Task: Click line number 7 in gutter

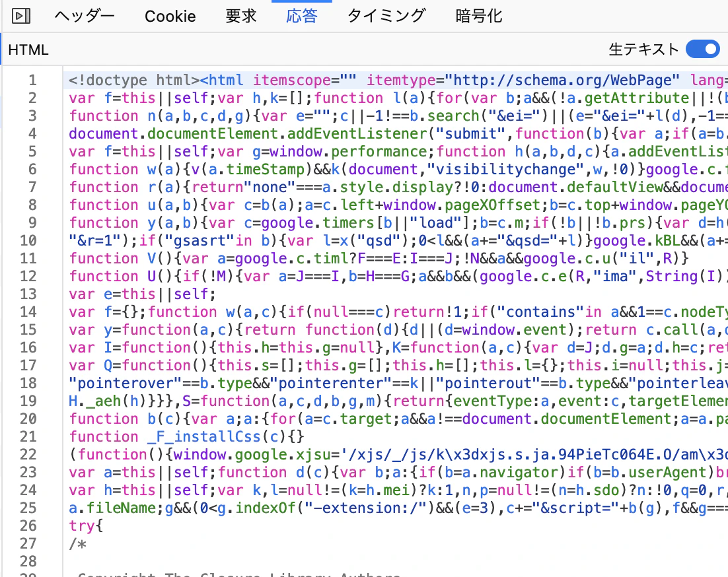Action: 32,187
